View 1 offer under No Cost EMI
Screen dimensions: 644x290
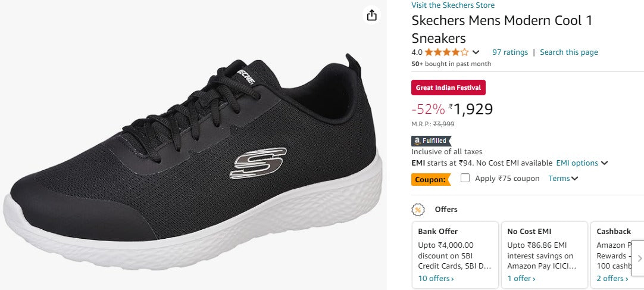click(x=521, y=278)
